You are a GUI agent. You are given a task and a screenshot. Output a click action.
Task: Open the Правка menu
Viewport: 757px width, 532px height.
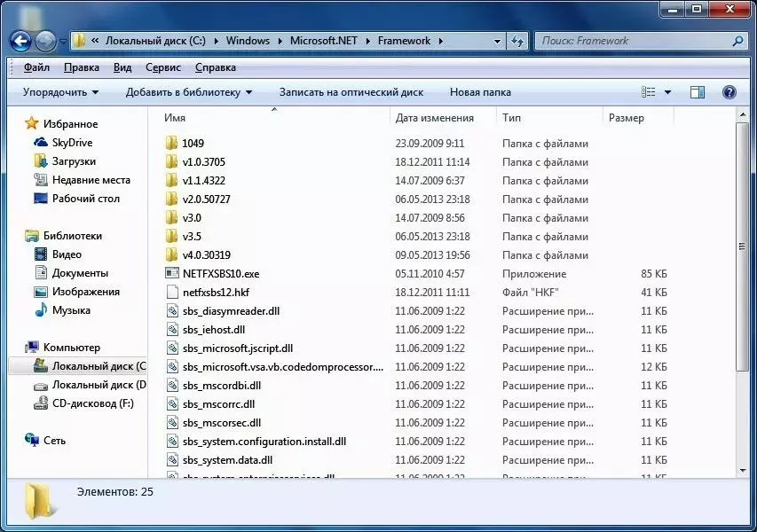click(x=82, y=67)
